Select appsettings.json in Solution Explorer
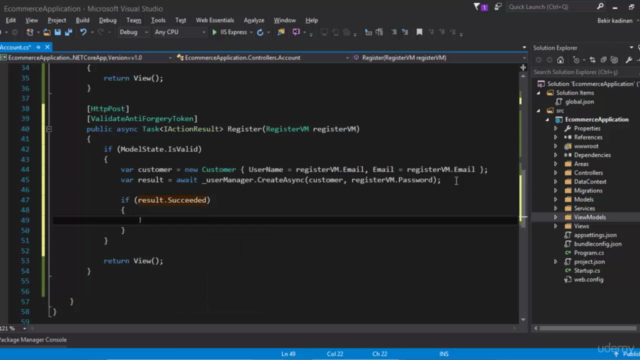 coord(595,236)
